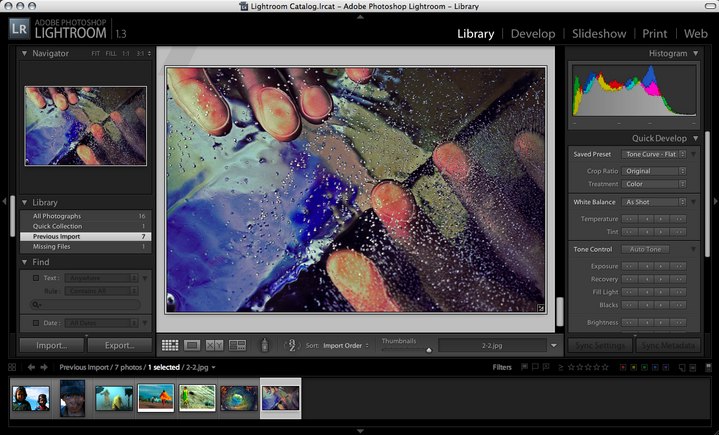
Task: Enable the Date checkbox in Find panel
Action: point(37,322)
